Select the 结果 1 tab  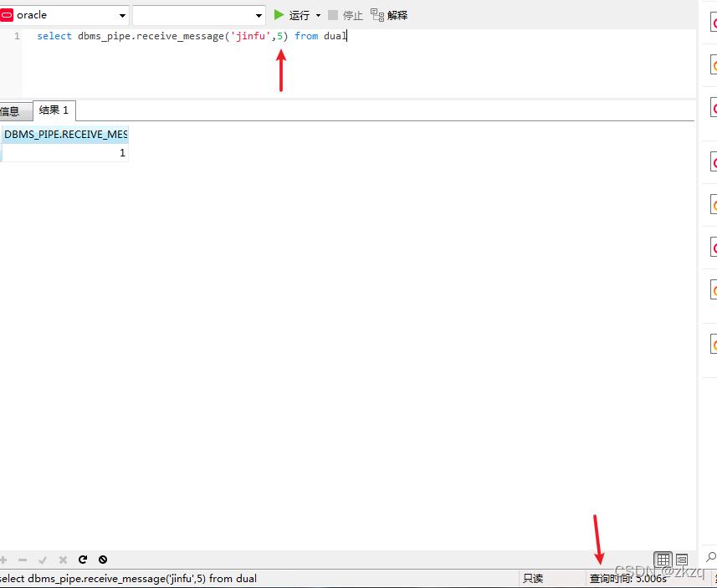54,110
